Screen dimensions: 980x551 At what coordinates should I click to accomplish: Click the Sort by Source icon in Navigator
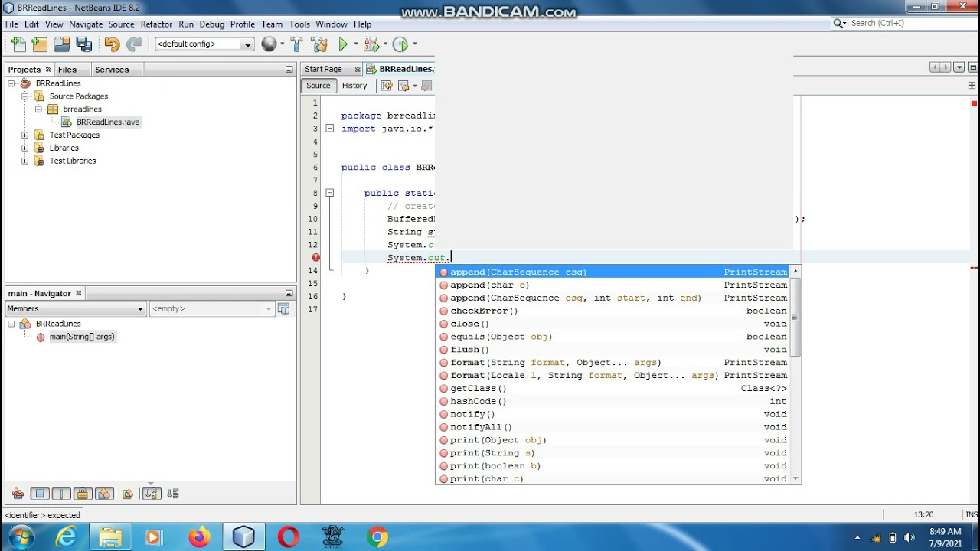point(174,494)
